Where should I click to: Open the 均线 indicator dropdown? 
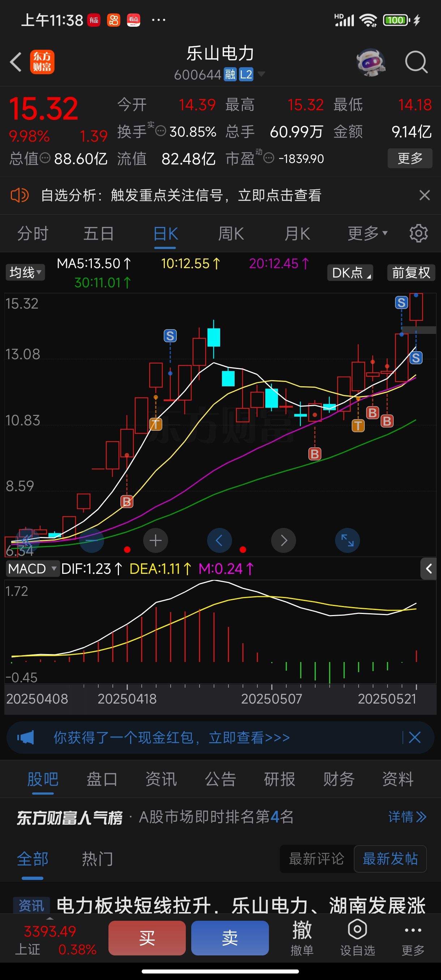click(x=26, y=272)
